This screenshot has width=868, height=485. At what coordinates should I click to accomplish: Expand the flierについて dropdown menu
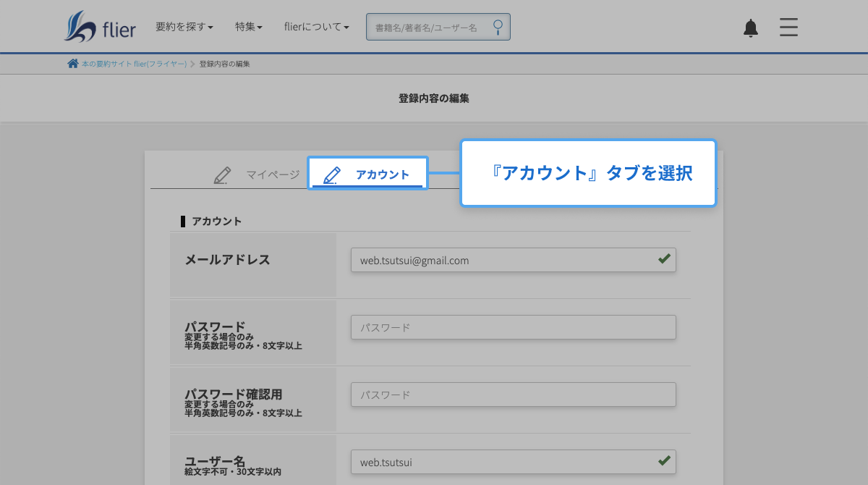(x=317, y=28)
